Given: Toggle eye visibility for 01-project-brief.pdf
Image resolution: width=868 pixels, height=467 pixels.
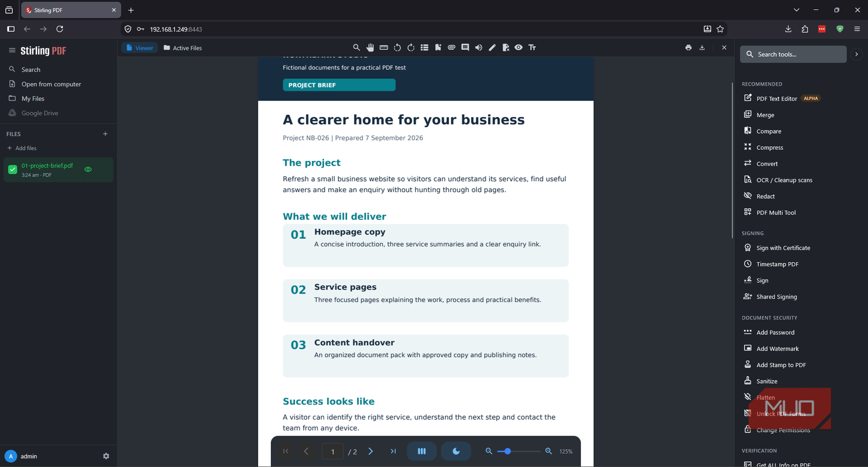Looking at the screenshot, I should click(88, 170).
